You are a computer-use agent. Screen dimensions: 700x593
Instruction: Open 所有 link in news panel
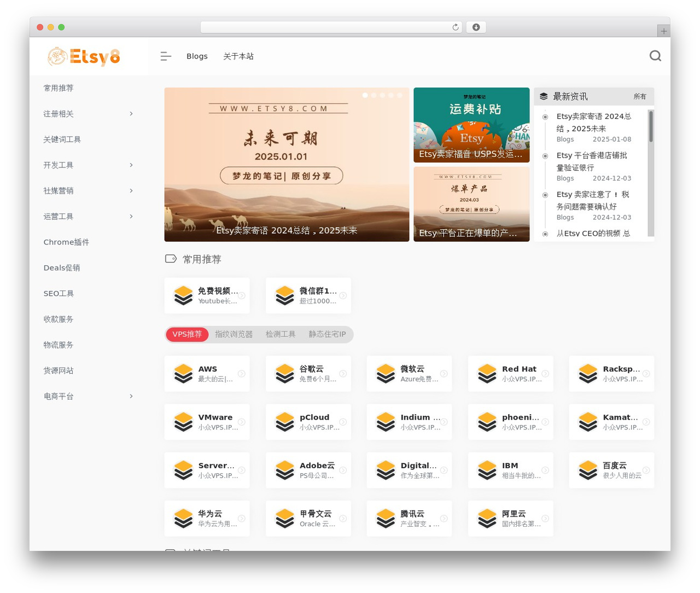tap(640, 96)
